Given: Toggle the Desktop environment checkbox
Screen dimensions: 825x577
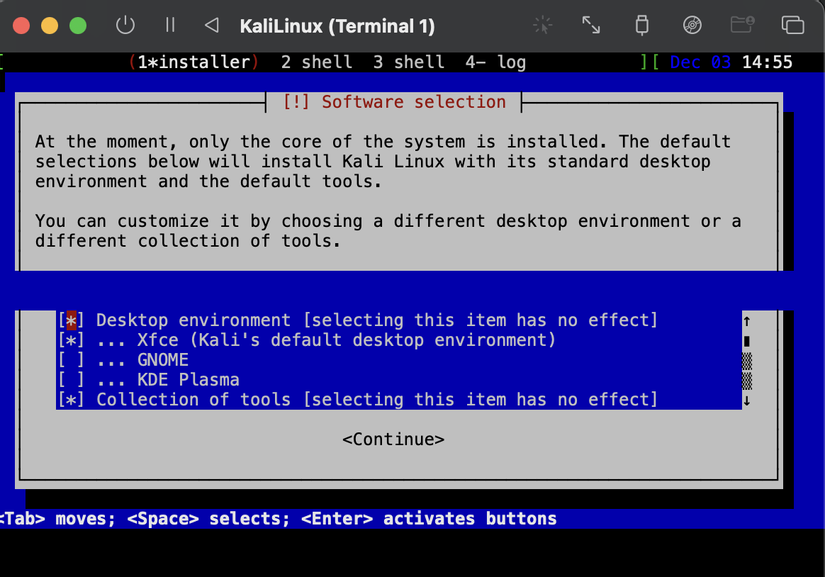Looking at the screenshot, I should click(71, 320).
